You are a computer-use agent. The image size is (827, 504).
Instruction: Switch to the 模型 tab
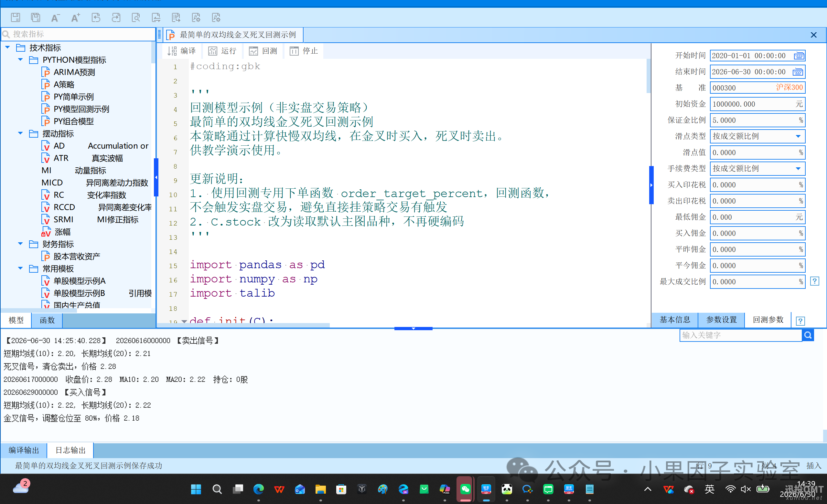[x=16, y=320]
